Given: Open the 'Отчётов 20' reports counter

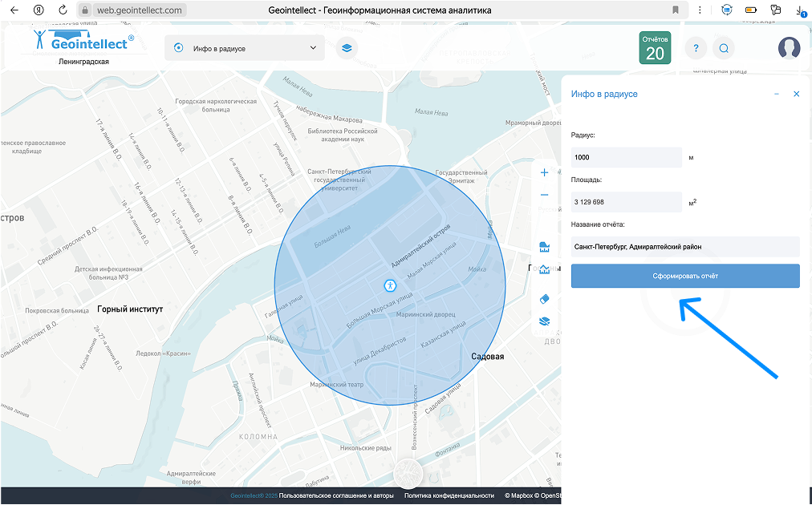Looking at the screenshot, I should coord(655,48).
